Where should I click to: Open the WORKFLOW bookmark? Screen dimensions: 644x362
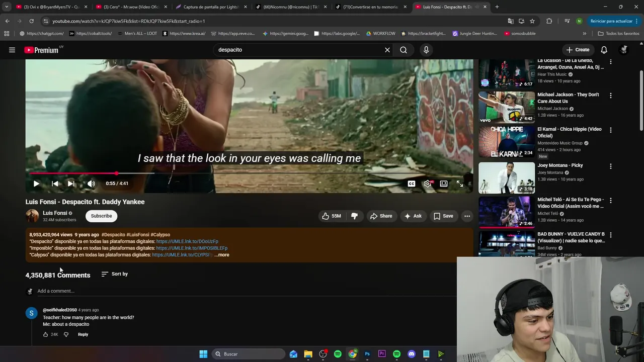coord(380,34)
